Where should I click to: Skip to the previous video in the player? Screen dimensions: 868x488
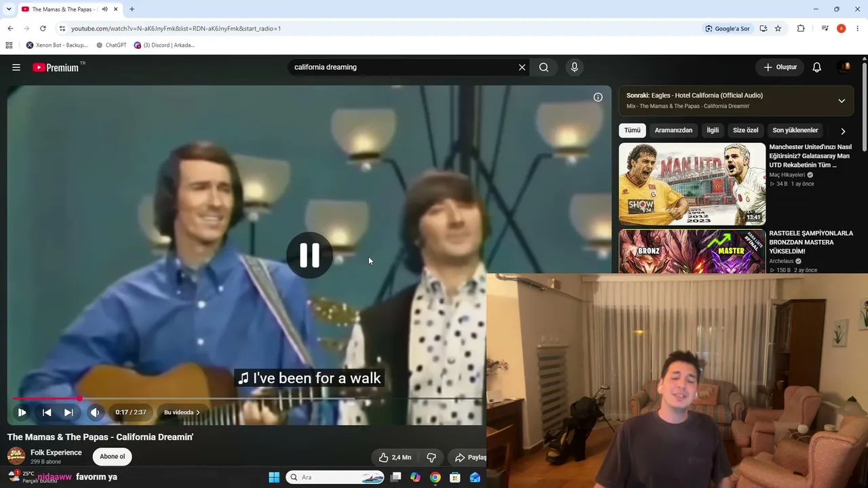tap(47, 412)
